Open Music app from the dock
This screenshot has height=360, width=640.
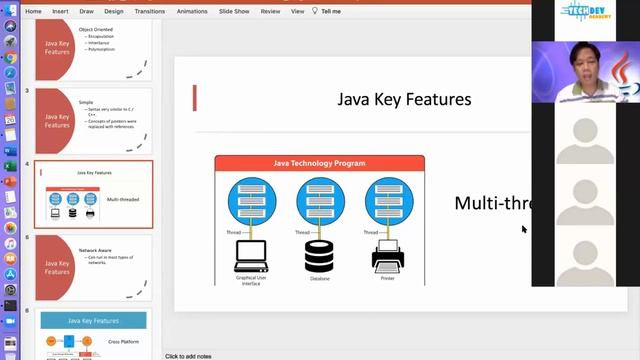[x=10, y=244]
